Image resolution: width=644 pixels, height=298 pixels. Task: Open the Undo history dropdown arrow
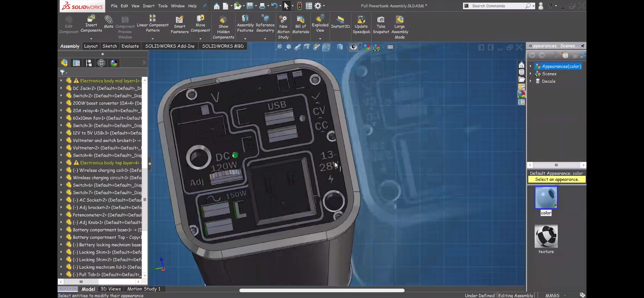280,6
